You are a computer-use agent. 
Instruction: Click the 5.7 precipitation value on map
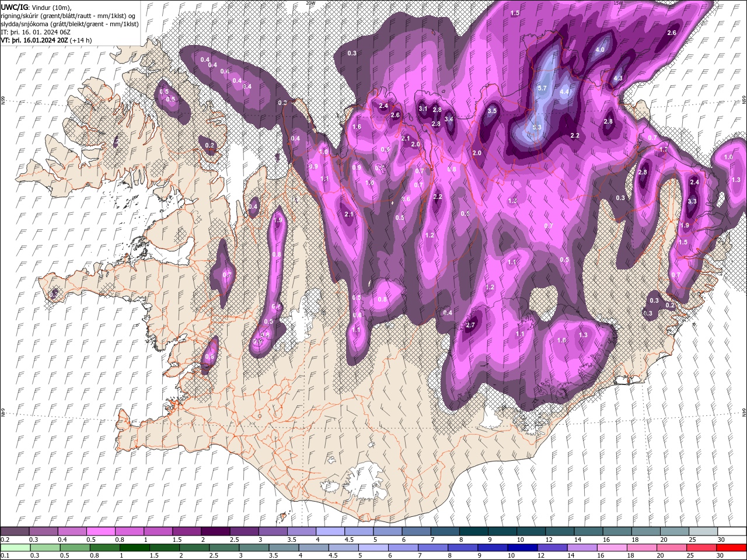[542, 88]
